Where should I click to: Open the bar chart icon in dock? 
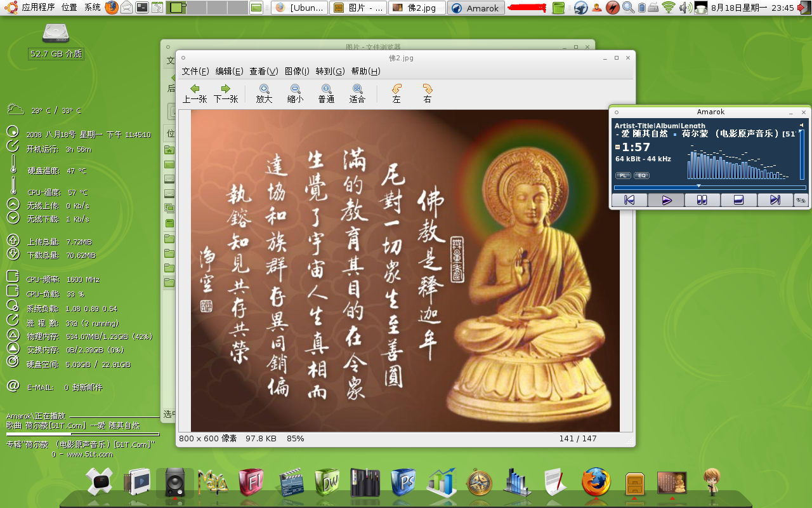tap(442, 483)
